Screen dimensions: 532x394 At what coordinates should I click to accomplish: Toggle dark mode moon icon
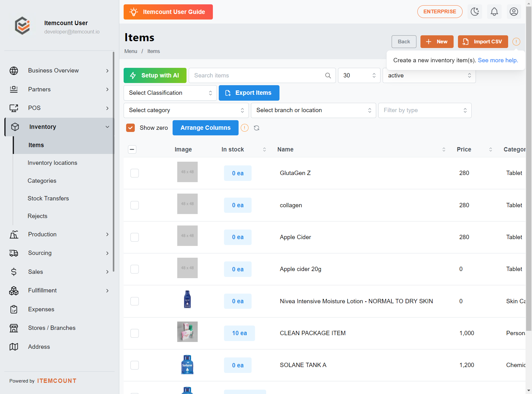point(475,12)
